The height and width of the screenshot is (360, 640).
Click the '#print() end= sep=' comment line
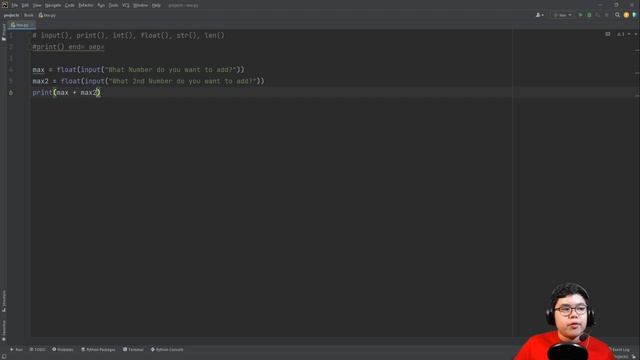click(68, 47)
